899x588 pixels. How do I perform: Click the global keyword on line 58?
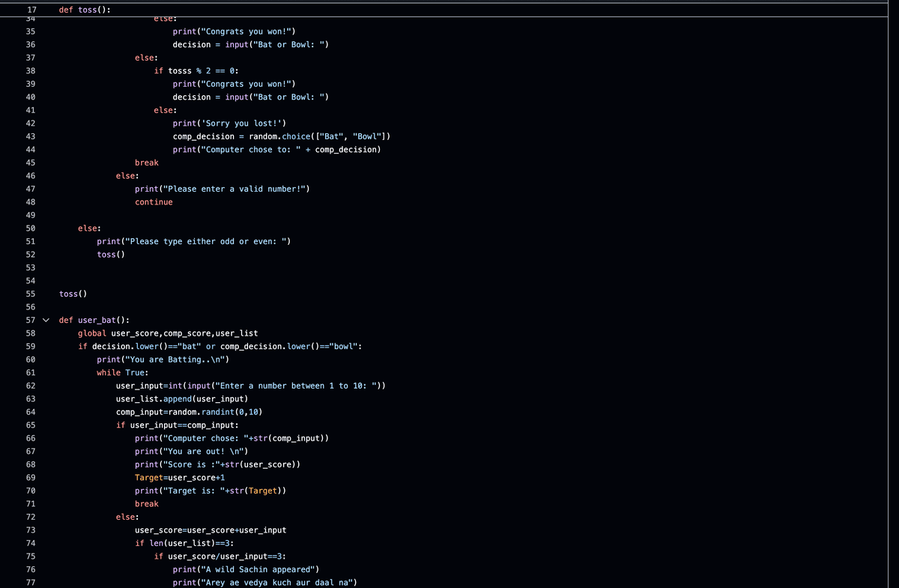(91, 333)
